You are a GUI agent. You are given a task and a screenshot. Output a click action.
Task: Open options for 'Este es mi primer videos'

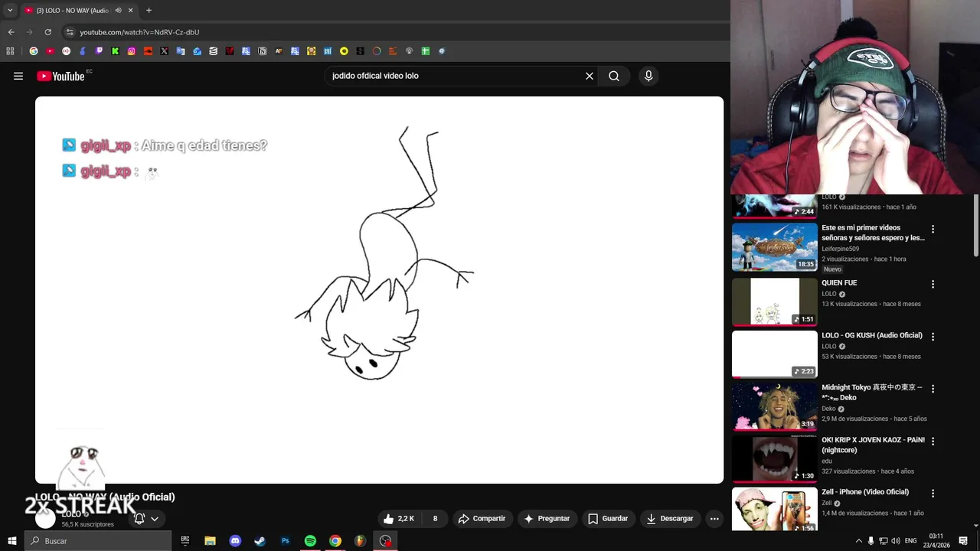coord(933,229)
